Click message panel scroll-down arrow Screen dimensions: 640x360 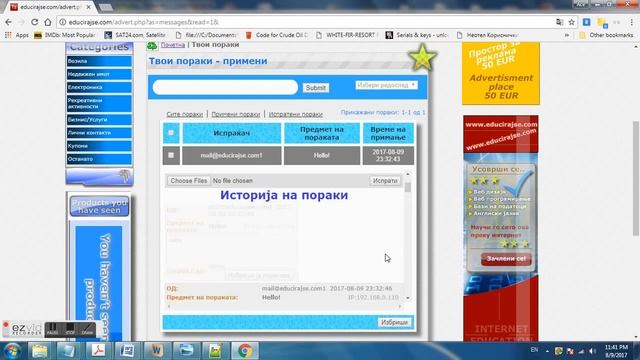tap(408, 298)
